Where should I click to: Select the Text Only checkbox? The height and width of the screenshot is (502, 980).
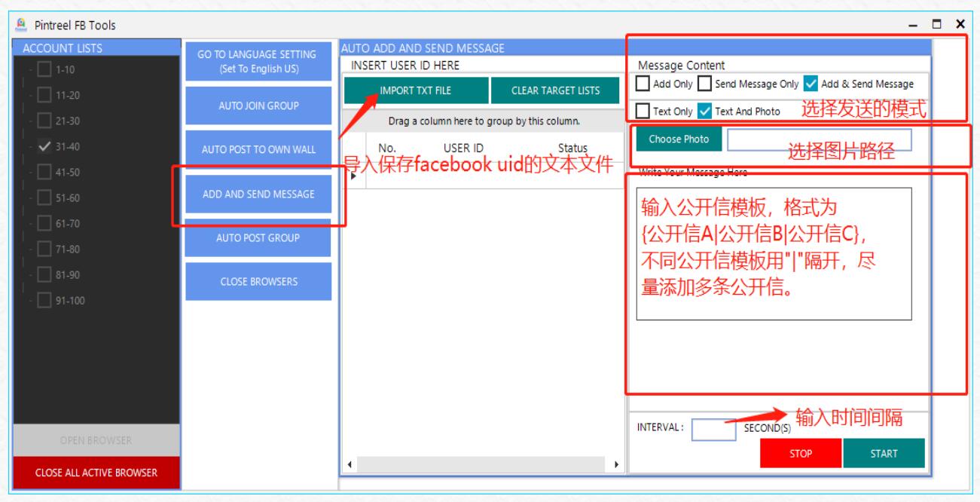click(643, 111)
